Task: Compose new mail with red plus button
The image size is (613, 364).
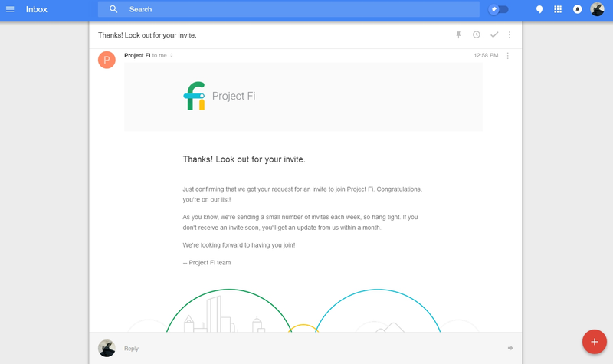Action: [x=595, y=342]
